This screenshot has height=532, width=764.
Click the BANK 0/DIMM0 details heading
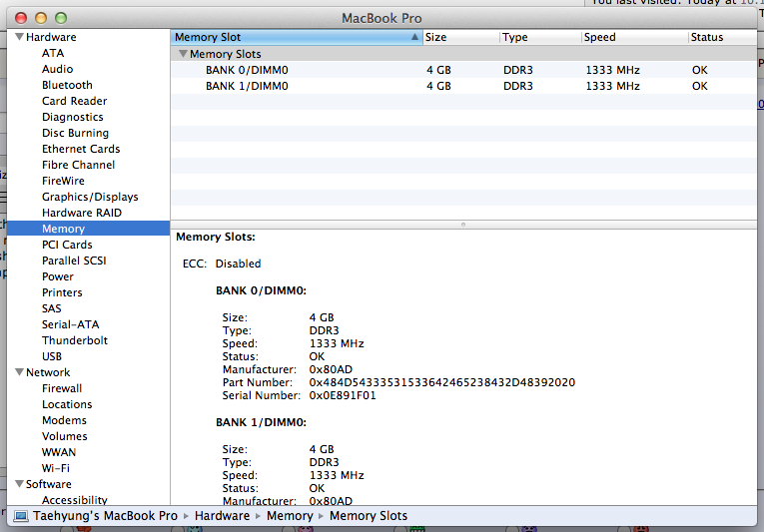pyautogui.click(x=262, y=290)
